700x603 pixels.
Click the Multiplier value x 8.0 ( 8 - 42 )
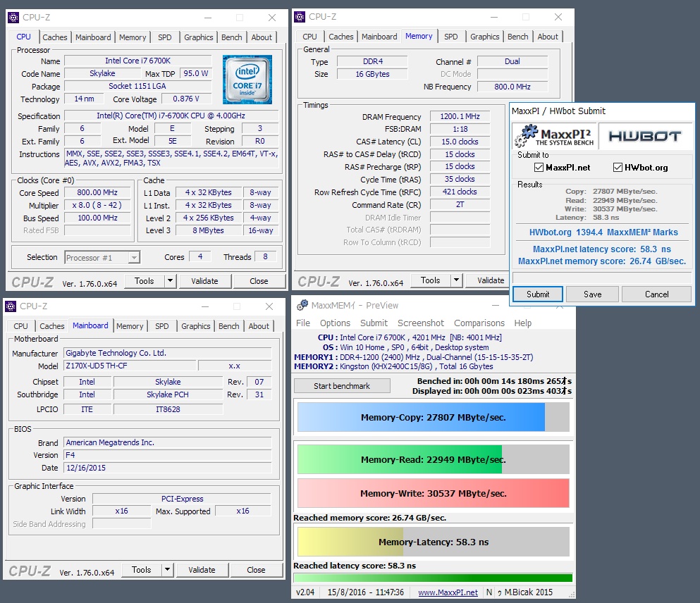[x=97, y=206]
